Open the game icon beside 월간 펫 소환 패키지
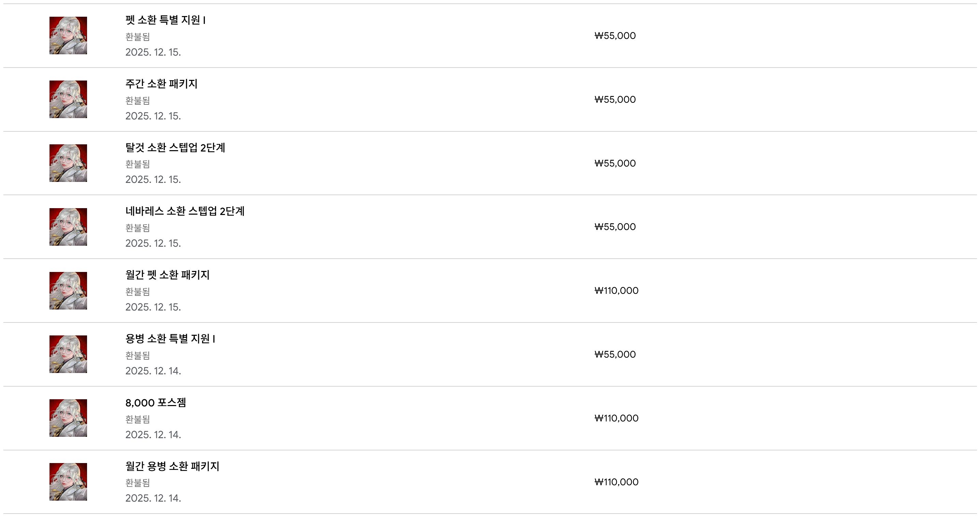980x518 pixels. point(68,291)
